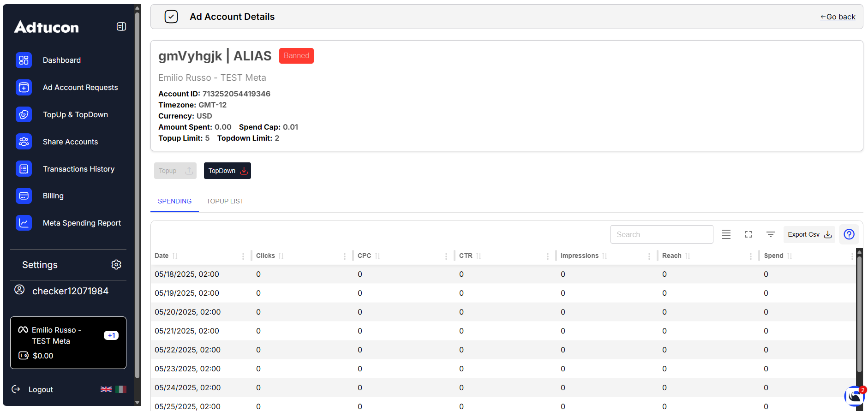Sort table by Clicks column
868x411 pixels.
[x=281, y=256]
